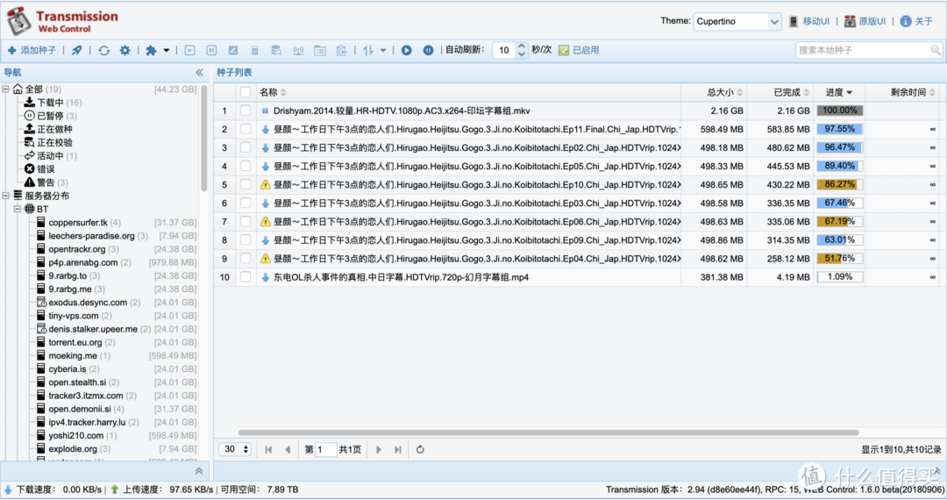Reload torrent list with the circular-arrows toolbar icon
Viewport: 947px width, 500px height.
(x=104, y=50)
